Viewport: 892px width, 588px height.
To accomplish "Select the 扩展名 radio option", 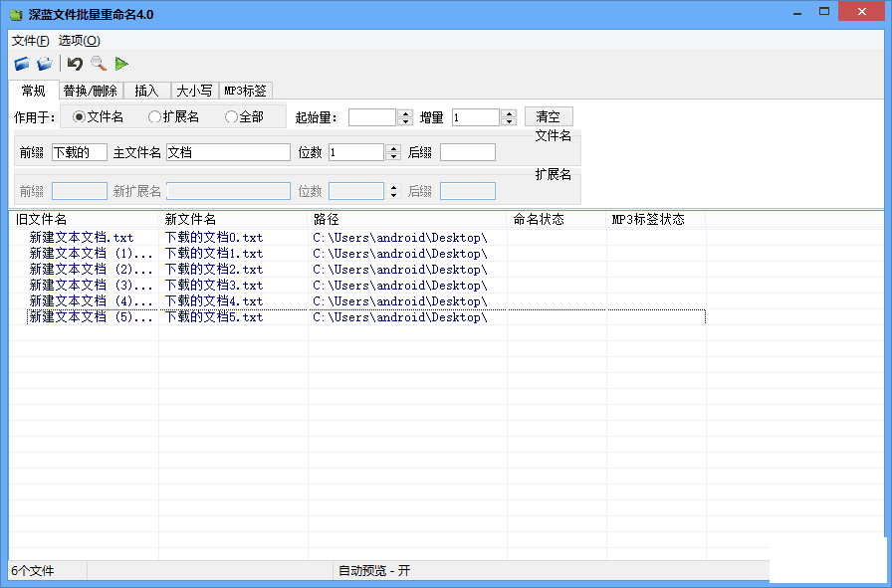I will [173, 116].
